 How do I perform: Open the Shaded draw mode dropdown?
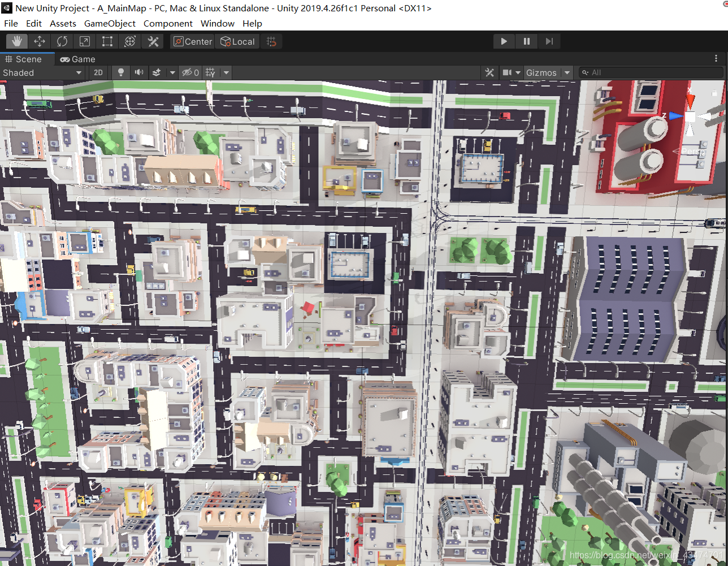coord(42,72)
